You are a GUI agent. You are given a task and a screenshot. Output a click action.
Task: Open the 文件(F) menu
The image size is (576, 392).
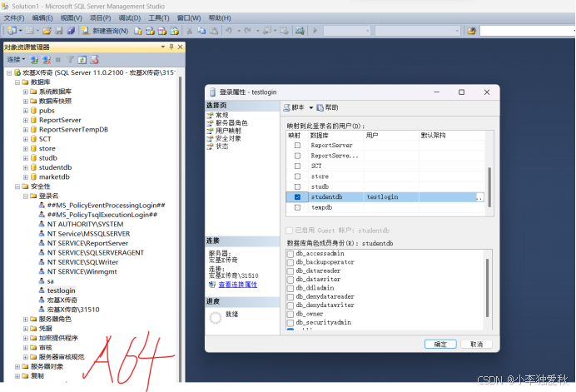tap(14, 18)
